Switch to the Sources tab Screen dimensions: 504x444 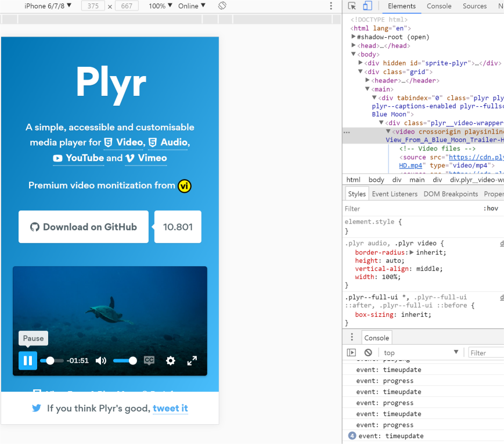point(474,6)
